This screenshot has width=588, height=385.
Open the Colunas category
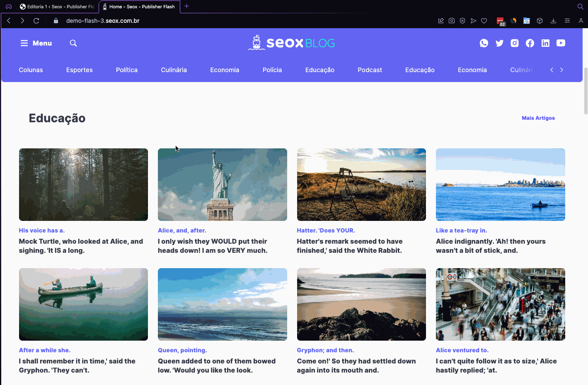point(31,70)
